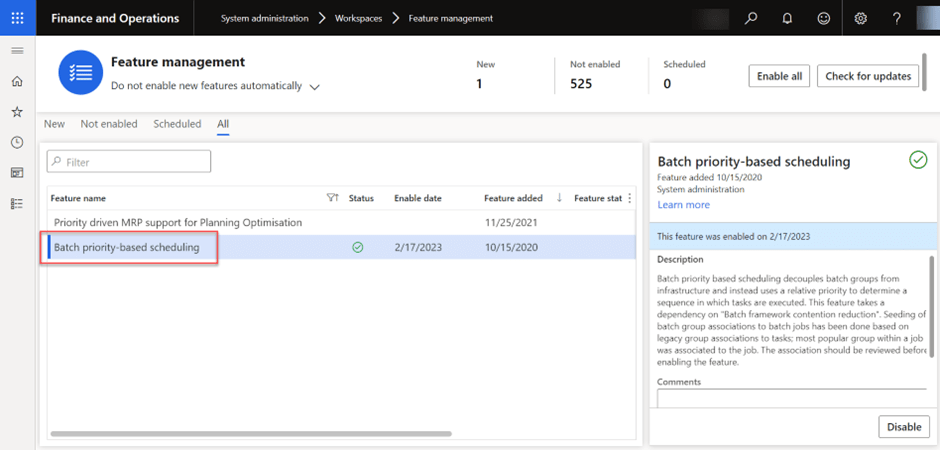Click the Filter input field
The image size is (940, 450).
coord(129,161)
